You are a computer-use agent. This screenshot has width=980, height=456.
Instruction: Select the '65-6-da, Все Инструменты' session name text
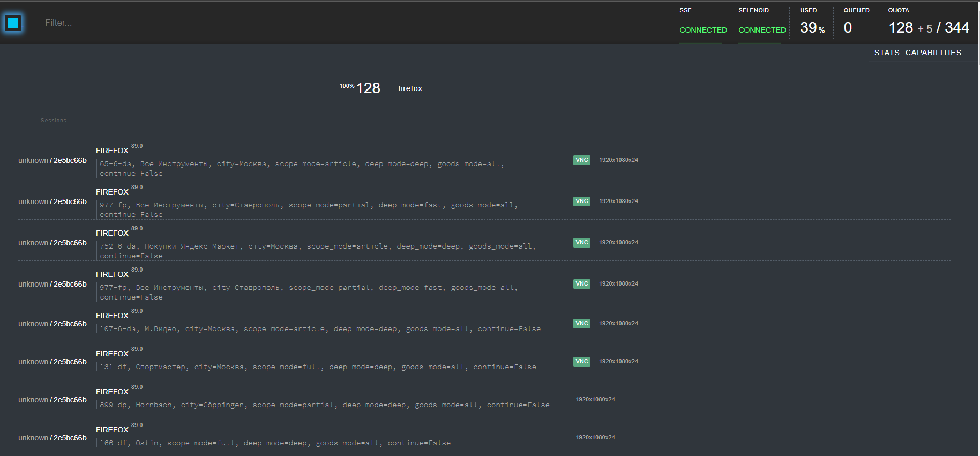[154, 164]
